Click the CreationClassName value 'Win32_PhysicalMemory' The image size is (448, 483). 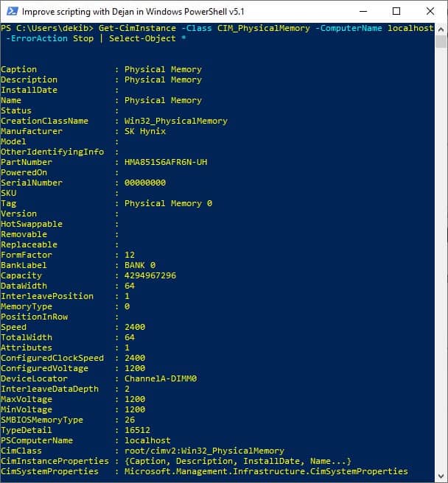click(176, 121)
